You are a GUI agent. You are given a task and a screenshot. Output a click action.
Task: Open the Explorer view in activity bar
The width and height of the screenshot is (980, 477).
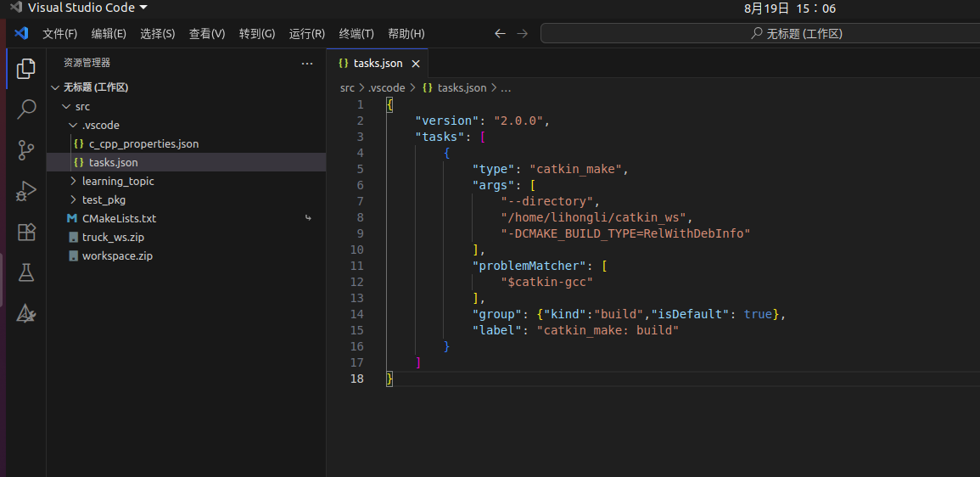[25, 69]
